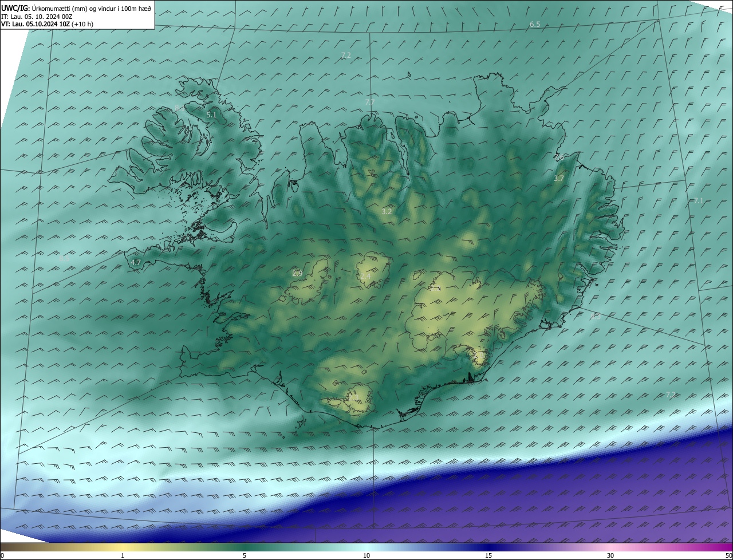Click the 0 tick on the color scale

2,555
